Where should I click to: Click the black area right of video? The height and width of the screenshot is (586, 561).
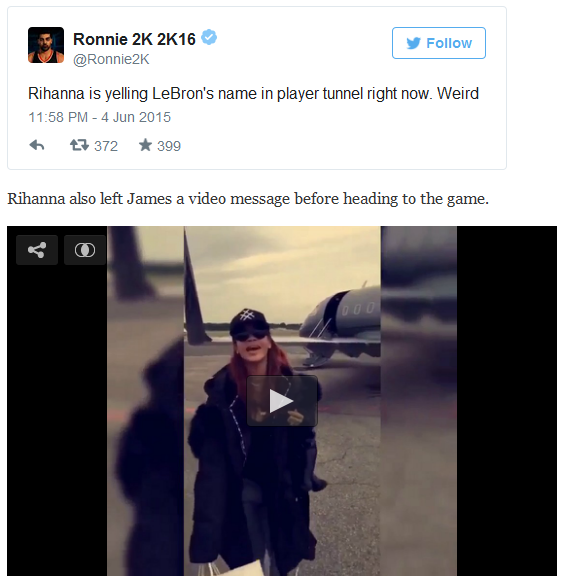point(506,401)
